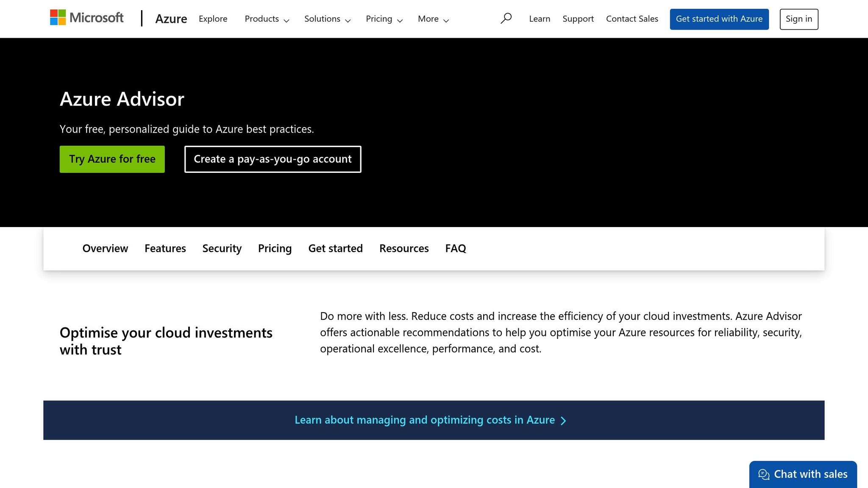This screenshot has height=488, width=868.
Task: Select the Resources tab
Action: 403,248
